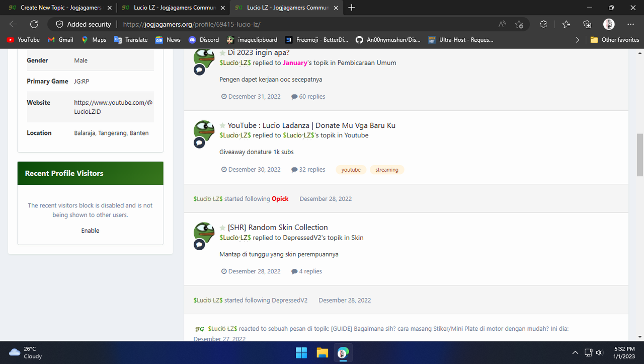Open a new browser tab
The height and width of the screenshot is (364, 644).
(x=352, y=8)
